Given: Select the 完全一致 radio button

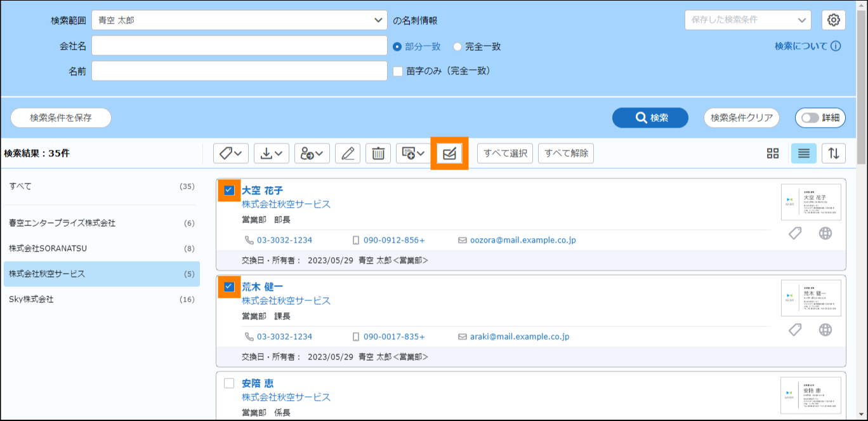Looking at the screenshot, I should (457, 46).
